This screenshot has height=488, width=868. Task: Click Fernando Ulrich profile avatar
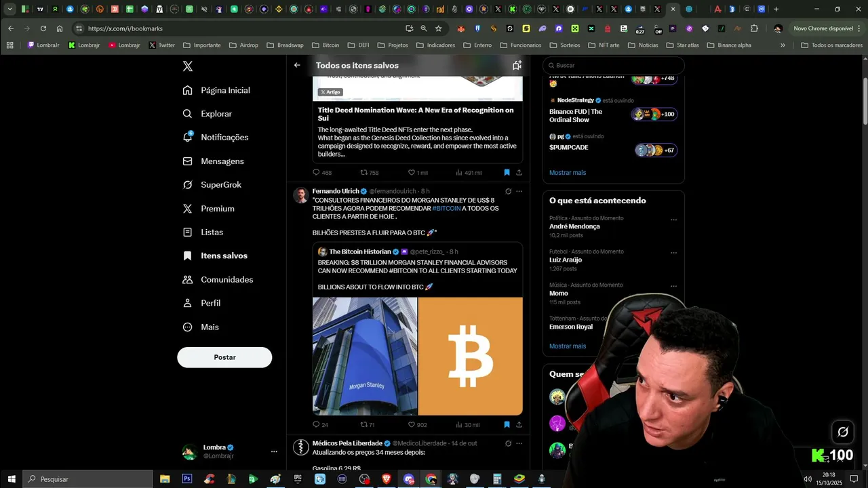pyautogui.click(x=300, y=195)
